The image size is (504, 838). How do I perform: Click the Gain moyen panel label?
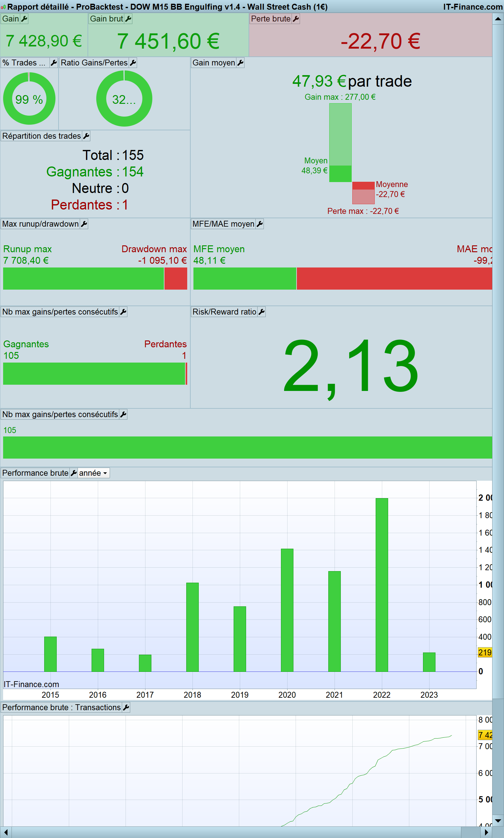click(214, 63)
